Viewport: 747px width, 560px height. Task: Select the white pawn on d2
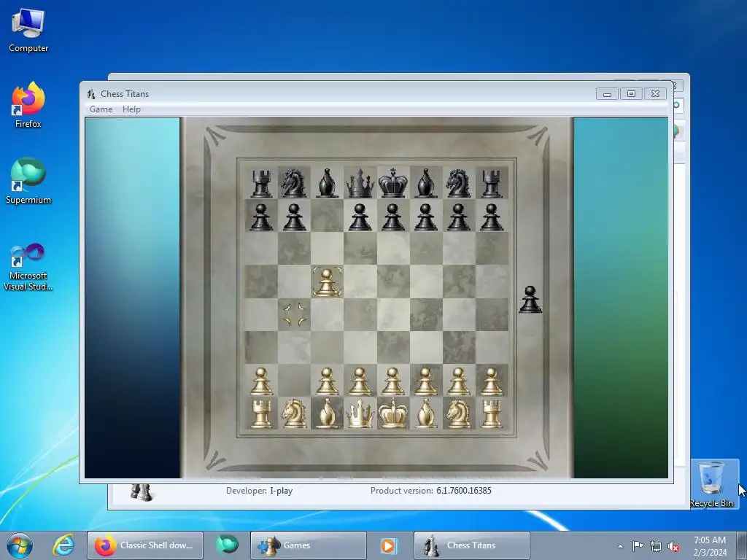[360, 381]
